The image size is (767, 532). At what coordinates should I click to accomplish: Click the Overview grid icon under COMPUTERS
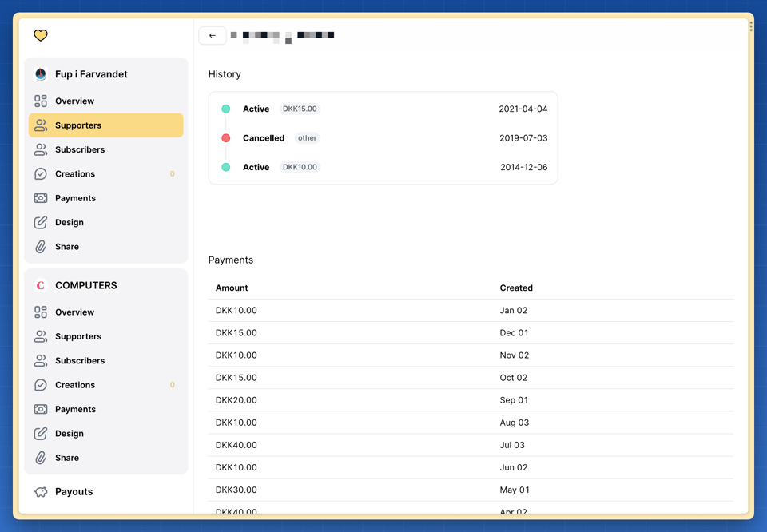[41, 312]
